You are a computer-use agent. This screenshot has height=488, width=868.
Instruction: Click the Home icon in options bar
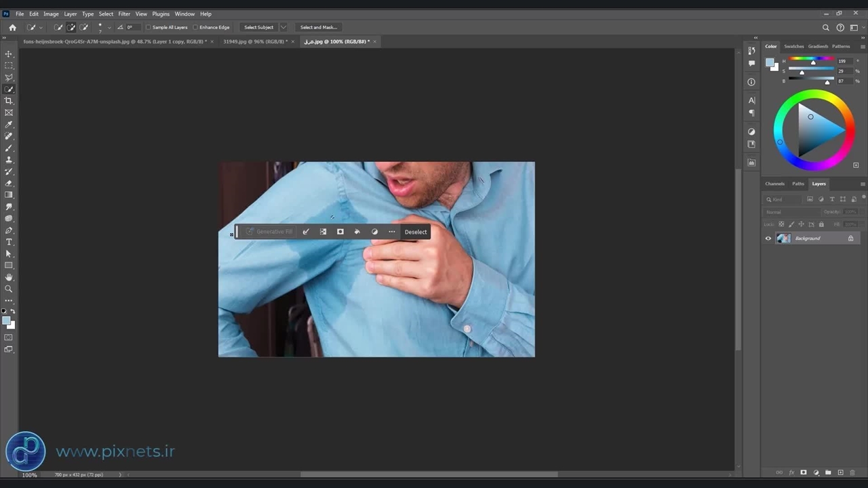[x=12, y=28]
